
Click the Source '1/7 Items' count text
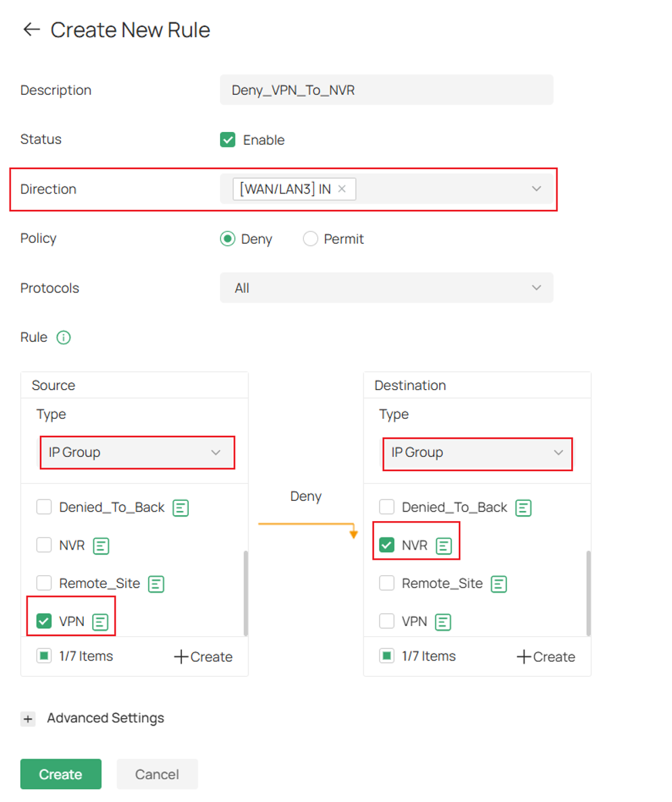pyautogui.click(x=86, y=656)
